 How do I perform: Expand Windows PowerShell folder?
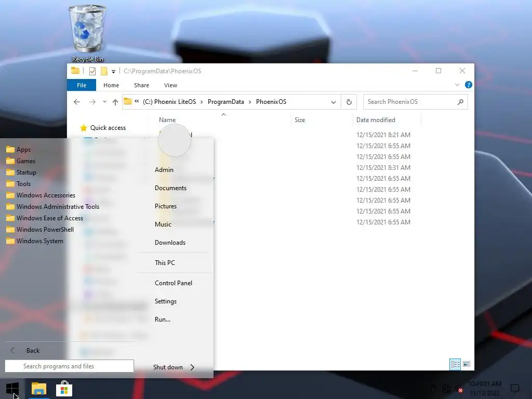coord(40,229)
